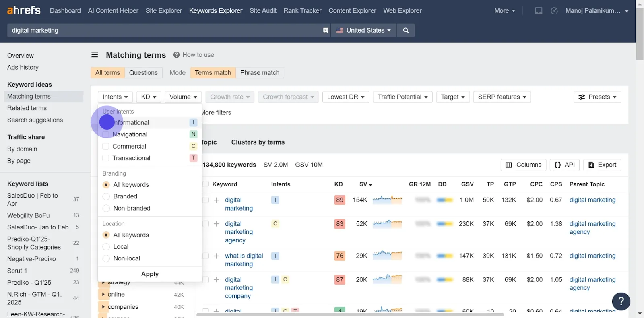Add 'digital marketing' keyword with plus icon
Viewport: 644px width, 318px height.
tap(217, 200)
